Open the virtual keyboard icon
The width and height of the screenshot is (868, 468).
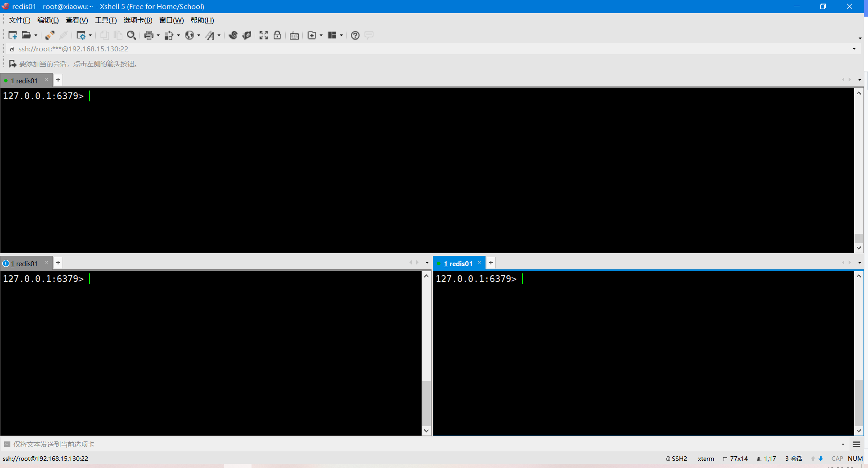coord(294,36)
